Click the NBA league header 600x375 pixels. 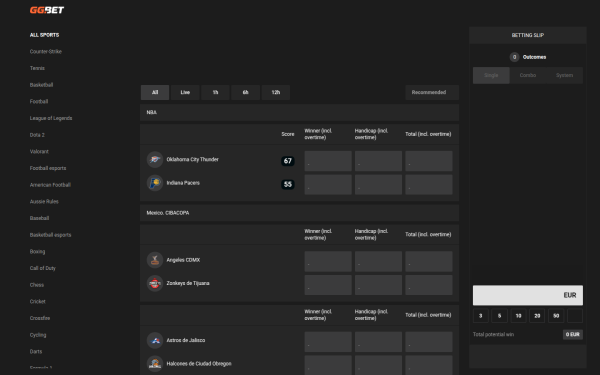(x=299, y=112)
